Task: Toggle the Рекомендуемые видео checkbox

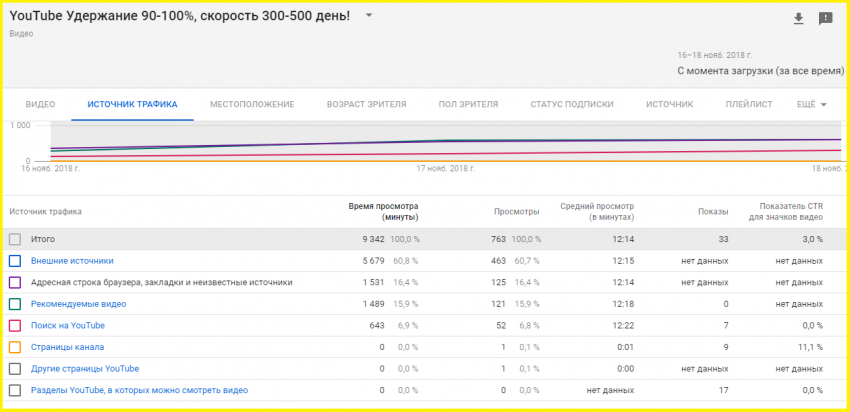Action: (15, 304)
